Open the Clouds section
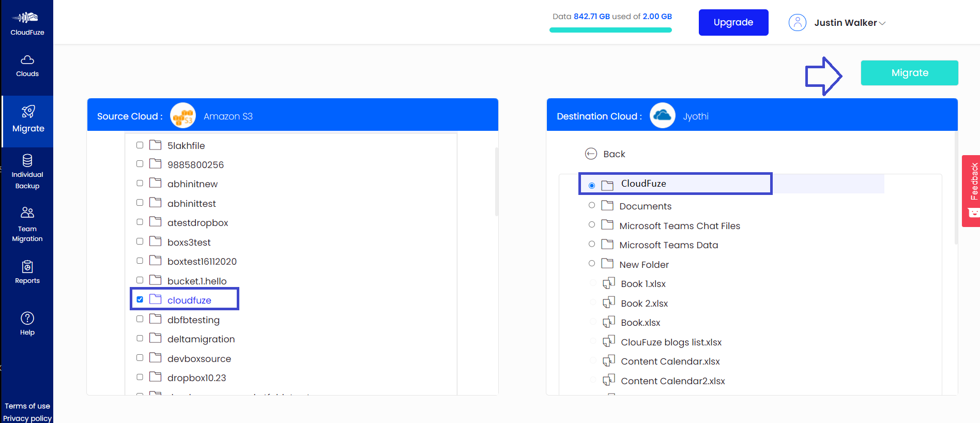980x423 pixels. coord(27,66)
